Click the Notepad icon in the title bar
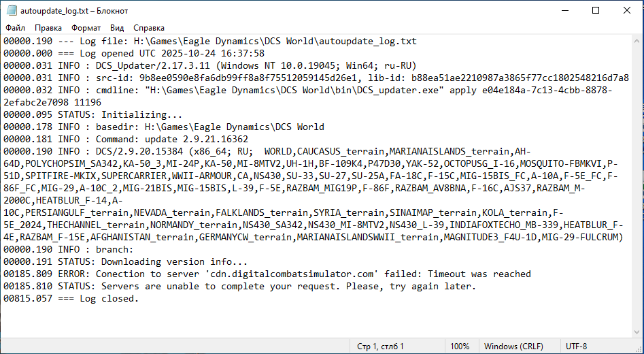Screen dimensions: 644x354 (10, 10)
